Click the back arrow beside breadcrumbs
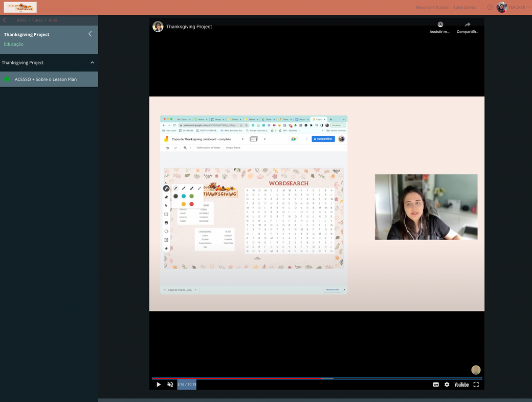 pos(5,20)
